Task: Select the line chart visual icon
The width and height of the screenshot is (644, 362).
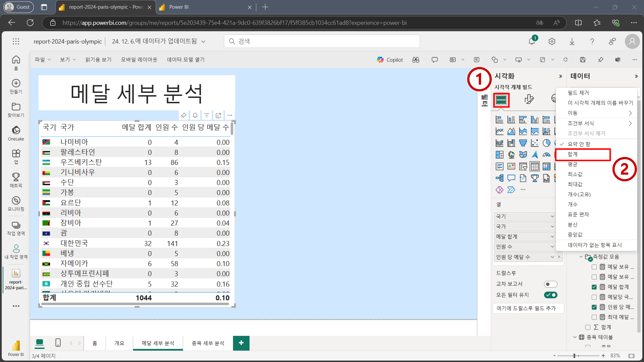Action: 499,131
